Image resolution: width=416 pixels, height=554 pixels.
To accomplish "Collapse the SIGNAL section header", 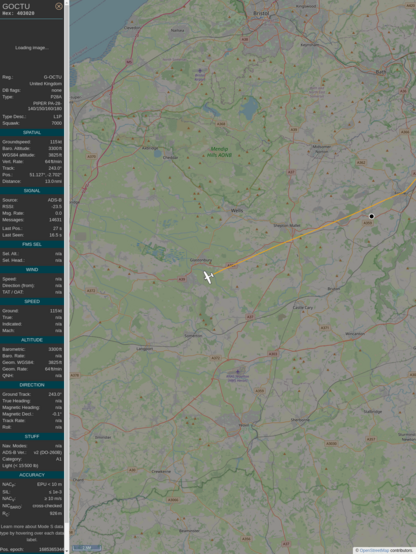I will [32, 191].
